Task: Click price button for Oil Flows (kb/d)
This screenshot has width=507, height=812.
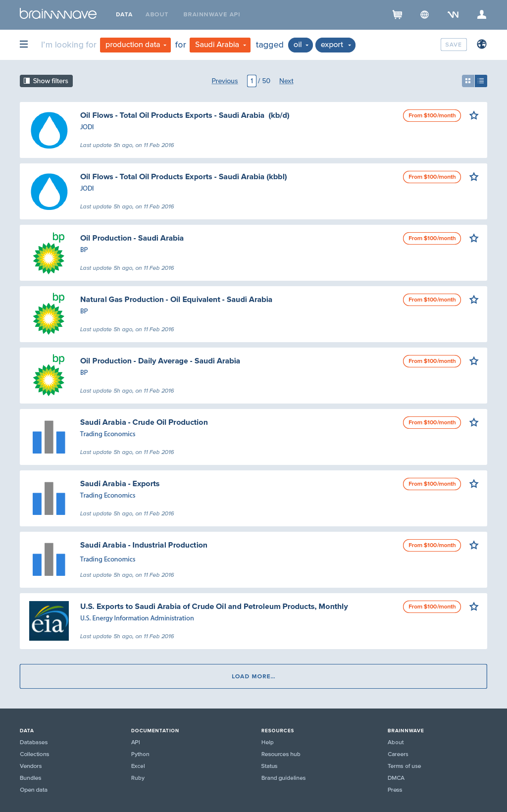Action: (x=432, y=115)
